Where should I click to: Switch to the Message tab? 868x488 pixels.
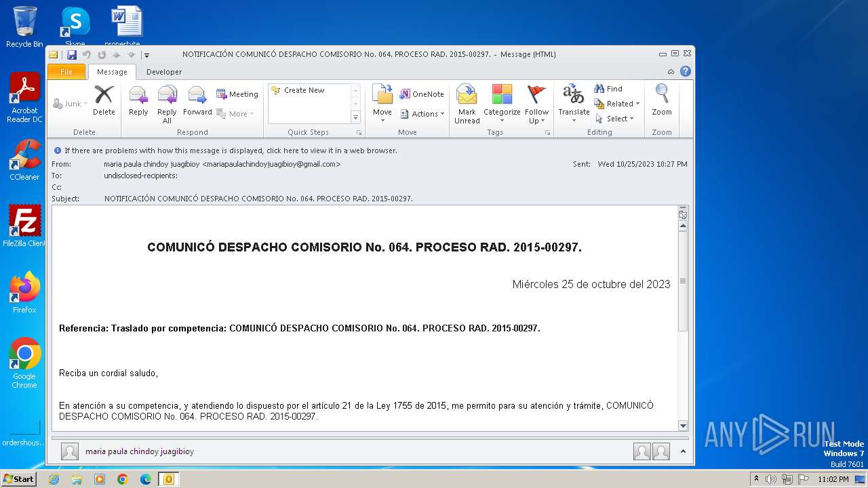point(112,72)
